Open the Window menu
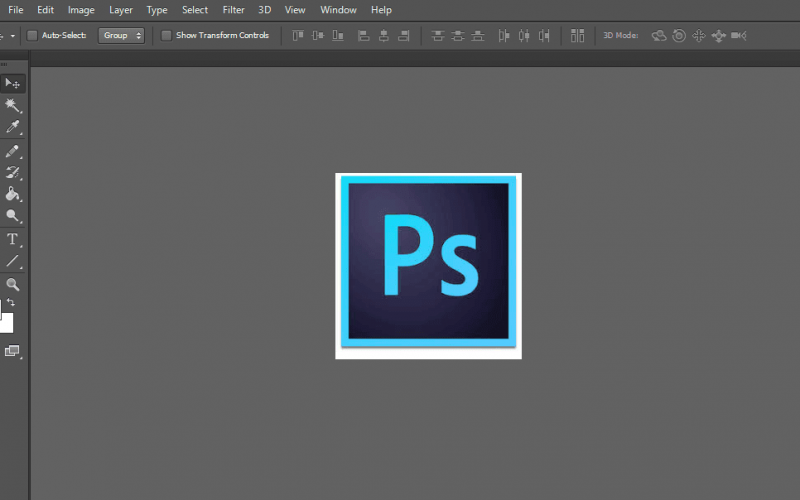The width and height of the screenshot is (800, 500). (338, 10)
